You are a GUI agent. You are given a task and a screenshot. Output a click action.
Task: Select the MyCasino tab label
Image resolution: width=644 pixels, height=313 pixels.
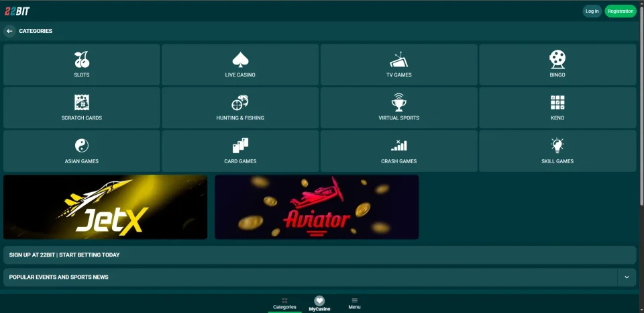pos(319,309)
